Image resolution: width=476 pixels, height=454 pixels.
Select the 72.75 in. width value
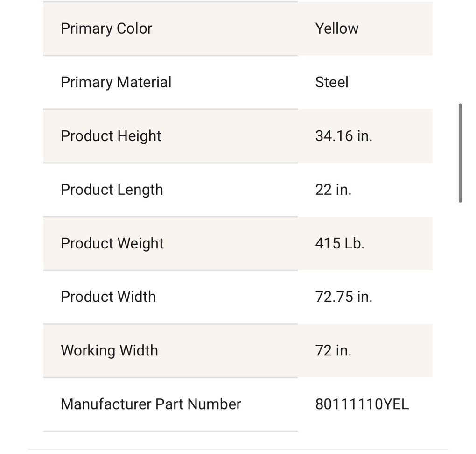343,297
